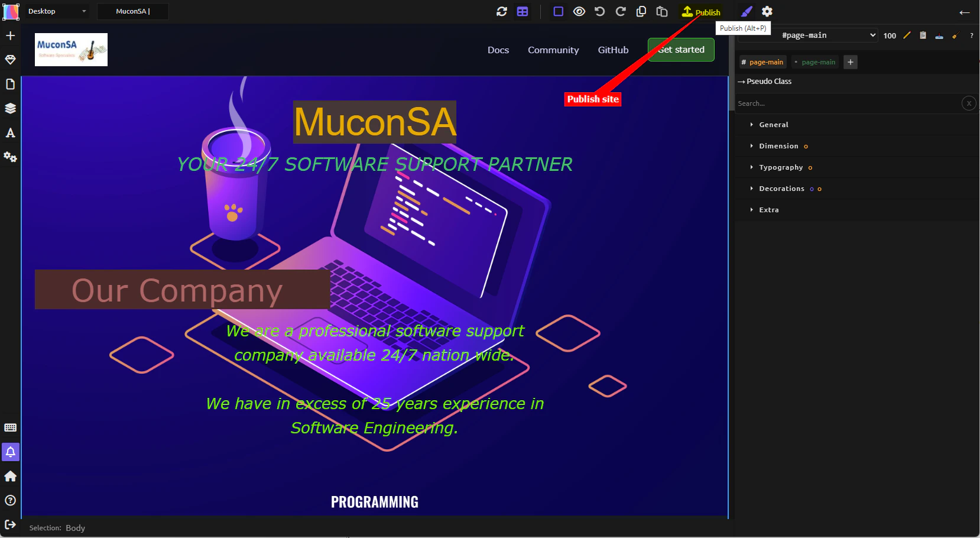Copy the selected element with the copy icon
The image size is (980, 538).
click(x=641, y=11)
